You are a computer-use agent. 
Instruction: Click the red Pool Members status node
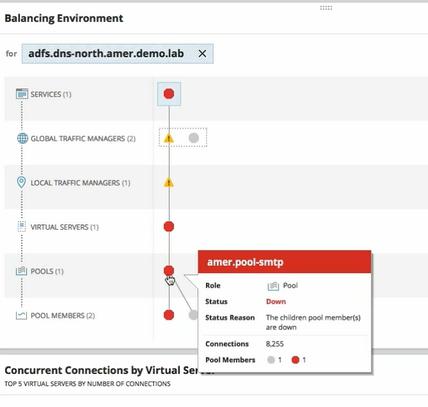tap(169, 315)
